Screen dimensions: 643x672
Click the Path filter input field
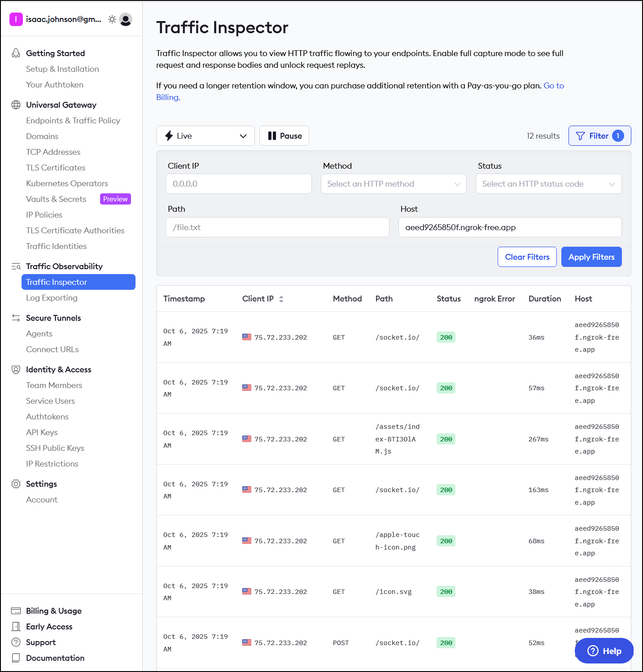tap(277, 227)
